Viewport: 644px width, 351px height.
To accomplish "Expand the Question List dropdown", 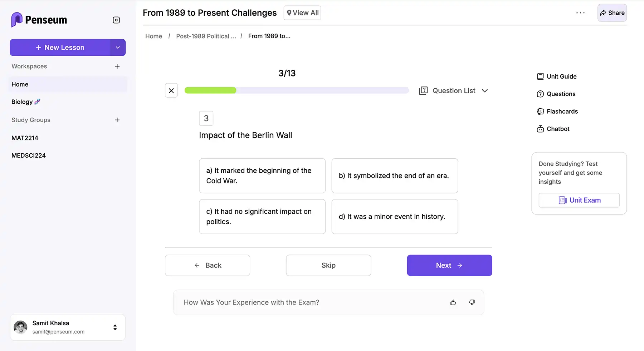I will [454, 91].
